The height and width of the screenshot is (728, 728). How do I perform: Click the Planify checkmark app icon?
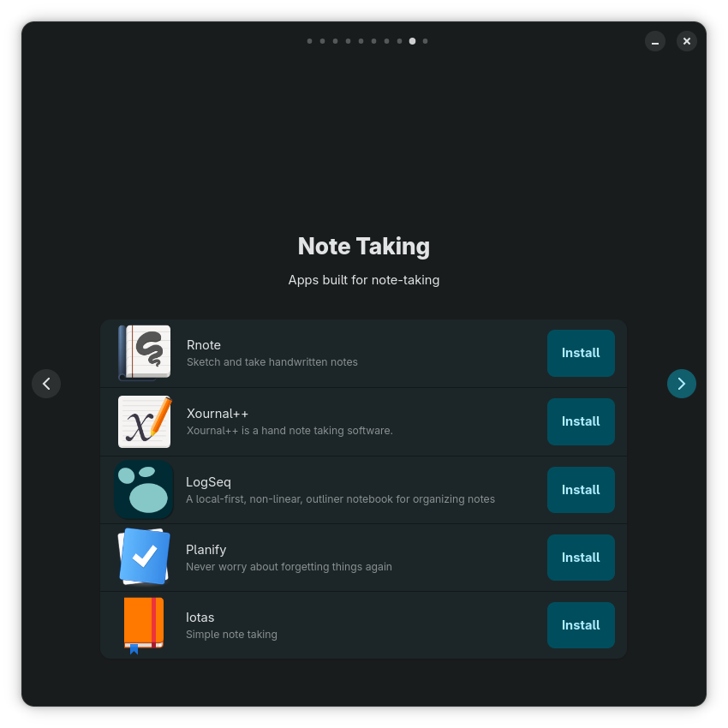pos(144,558)
